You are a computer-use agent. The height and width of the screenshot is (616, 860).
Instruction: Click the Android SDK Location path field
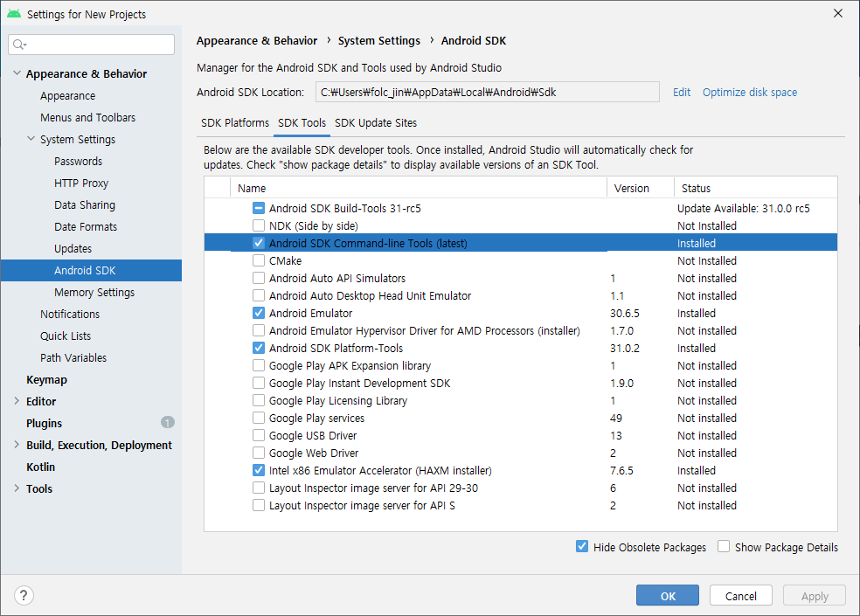(x=487, y=92)
